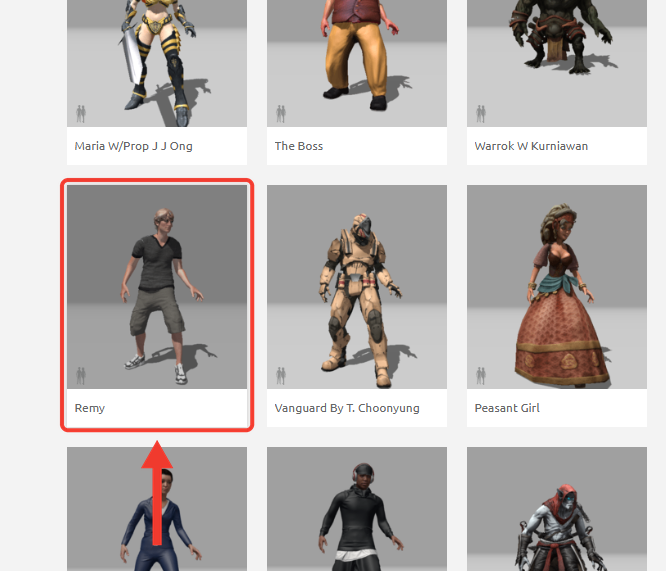Click the Maria W/Prop J J Ong label
This screenshot has width=666, height=571.
click(133, 146)
